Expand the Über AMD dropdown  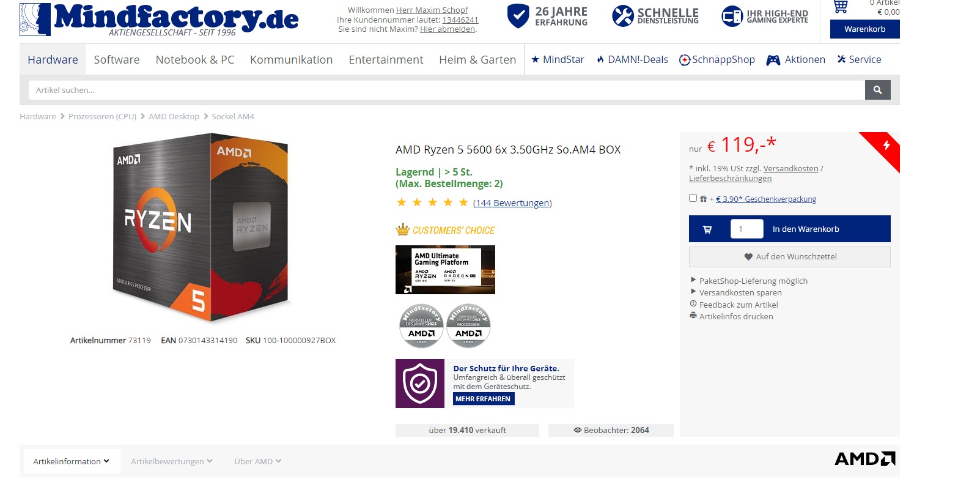pos(257,461)
